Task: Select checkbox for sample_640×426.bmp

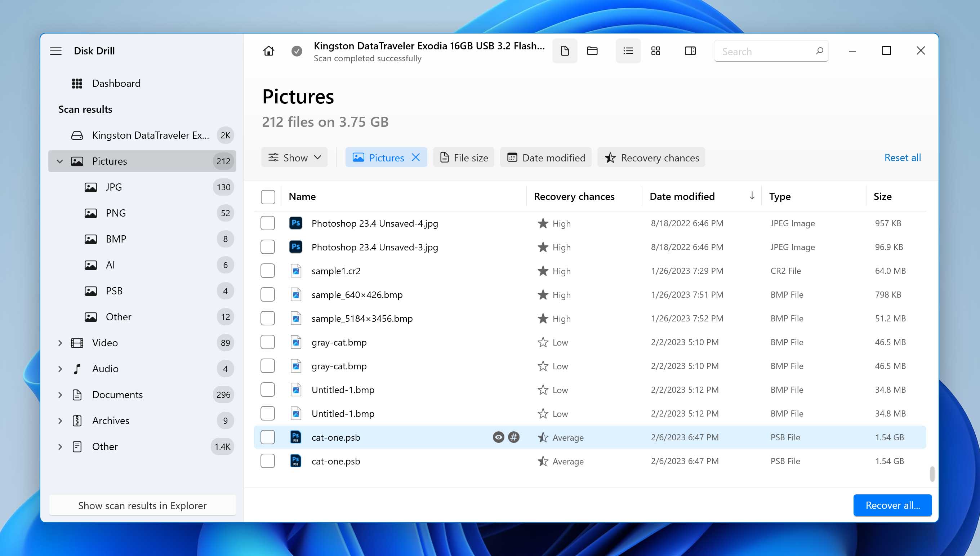Action: (268, 294)
